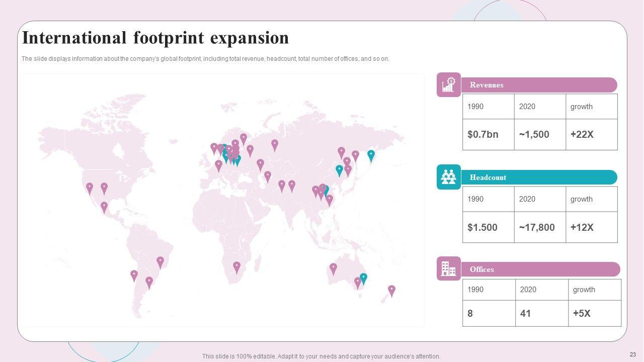Select the map pin in southern Africa
The height and width of the screenshot is (362, 644).
236,266
